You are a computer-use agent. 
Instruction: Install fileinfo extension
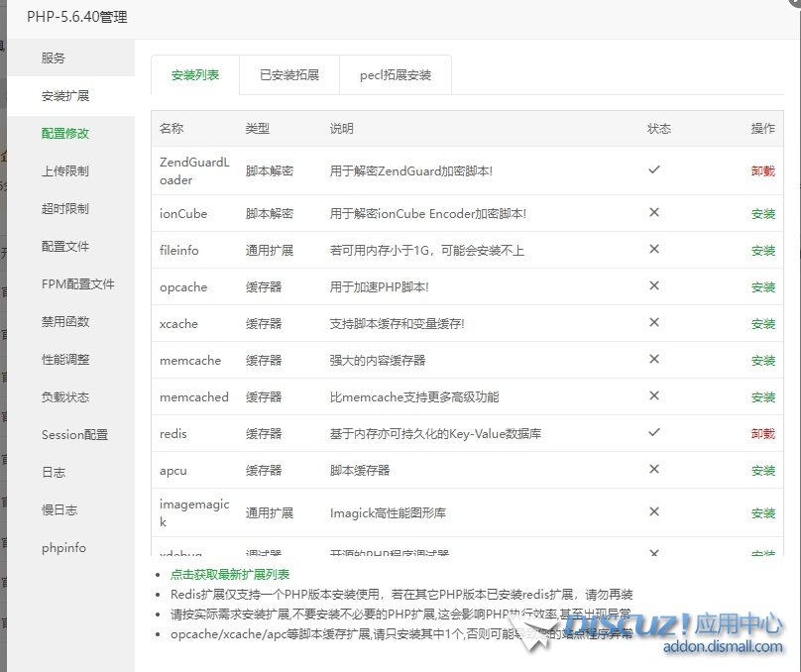763,251
